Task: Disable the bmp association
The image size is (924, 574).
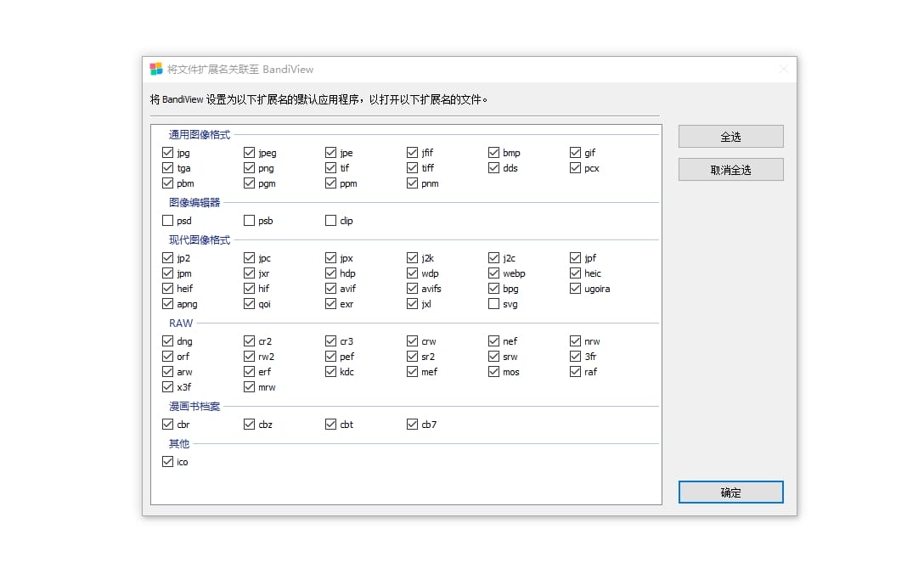Action: (493, 153)
